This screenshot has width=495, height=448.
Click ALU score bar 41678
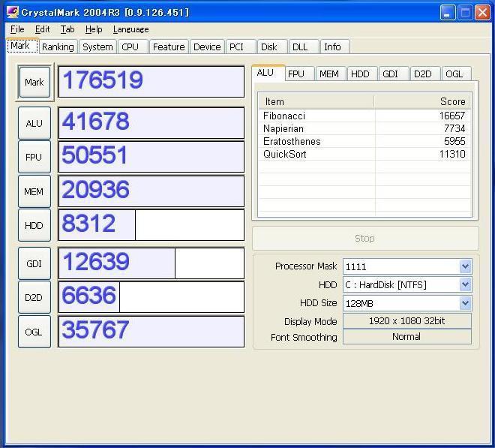pos(151,123)
